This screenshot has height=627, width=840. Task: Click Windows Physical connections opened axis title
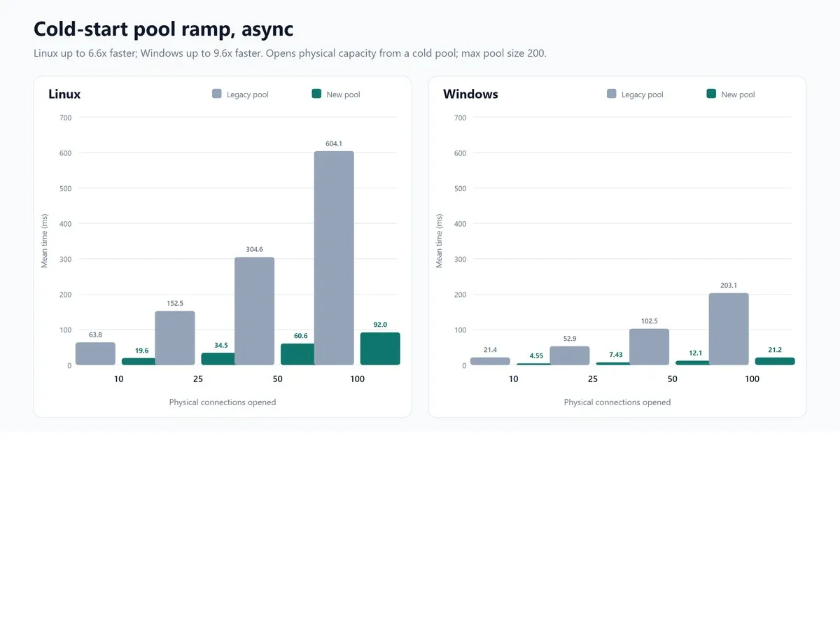[x=617, y=402]
